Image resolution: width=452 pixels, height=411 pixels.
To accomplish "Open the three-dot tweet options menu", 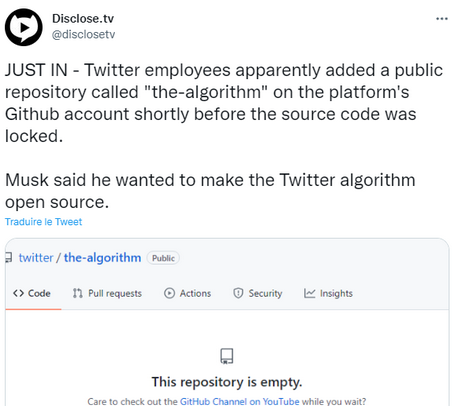I will point(442,19).
